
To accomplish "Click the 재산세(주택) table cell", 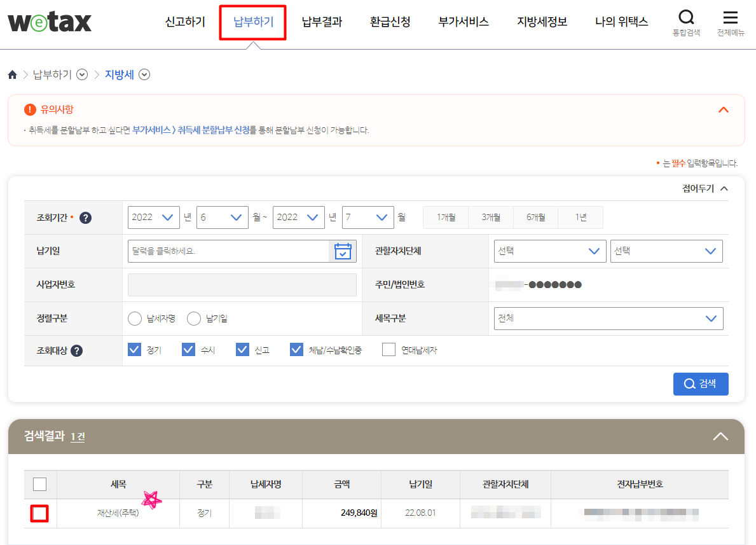I will point(118,513).
